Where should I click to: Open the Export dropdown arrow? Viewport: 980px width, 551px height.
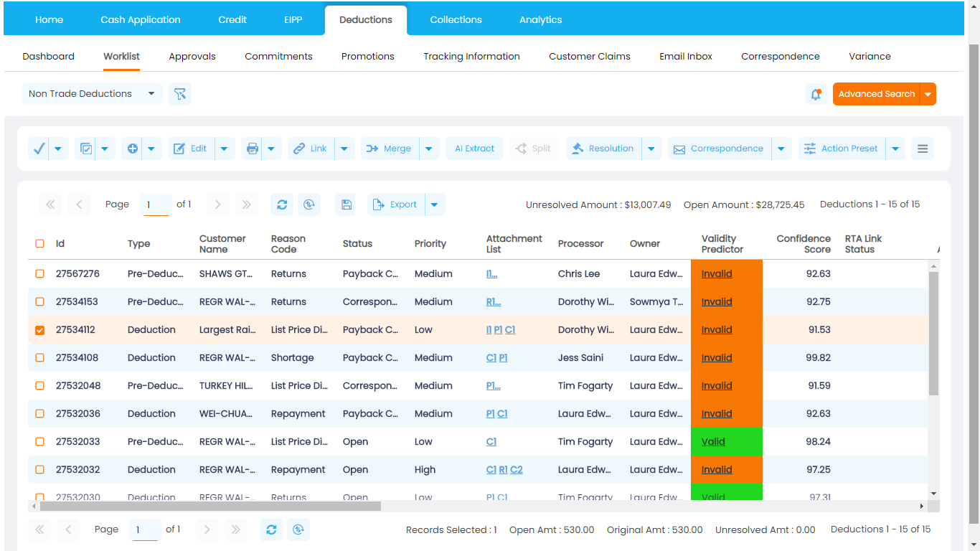[435, 204]
